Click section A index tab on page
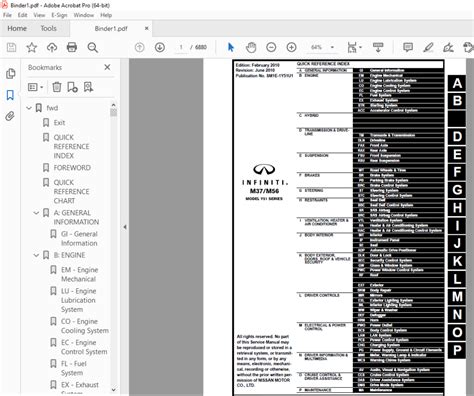474x396 pixels. point(457,83)
